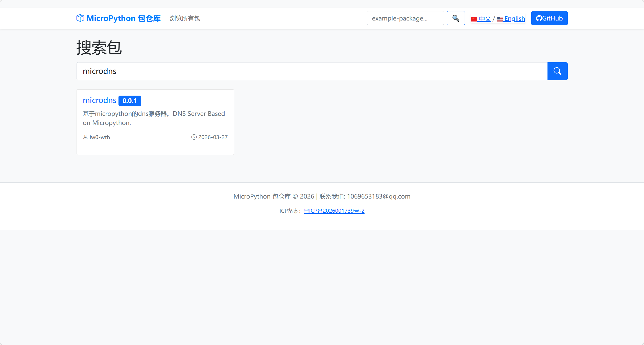Click the MicroPython cube logo icon
This screenshot has width=644, height=345.
pyautogui.click(x=80, y=18)
